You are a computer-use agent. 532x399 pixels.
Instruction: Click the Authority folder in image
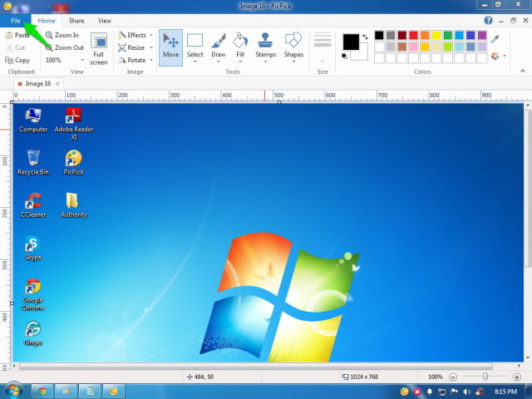click(74, 205)
